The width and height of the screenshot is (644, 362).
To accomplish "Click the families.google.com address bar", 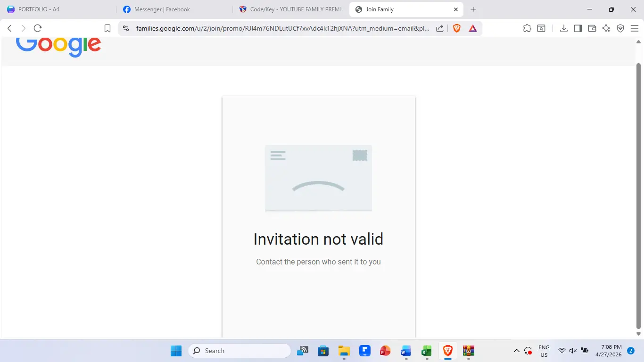I will click(283, 28).
